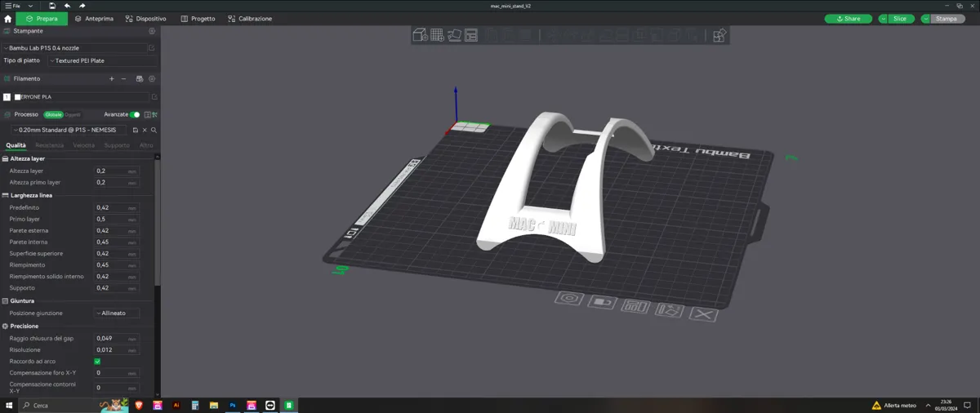Select the Prepara tab
This screenshot has width=980, height=413.
42,19
